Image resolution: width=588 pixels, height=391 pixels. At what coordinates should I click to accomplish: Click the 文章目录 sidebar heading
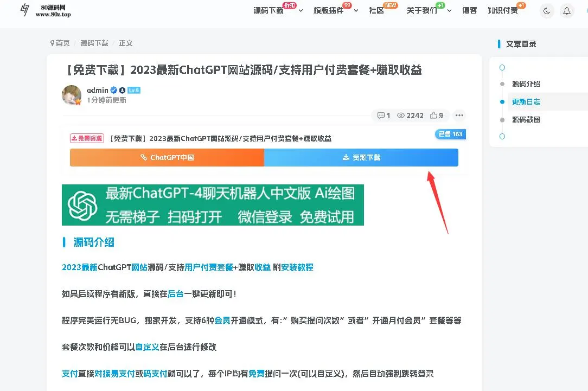point(521,44)
